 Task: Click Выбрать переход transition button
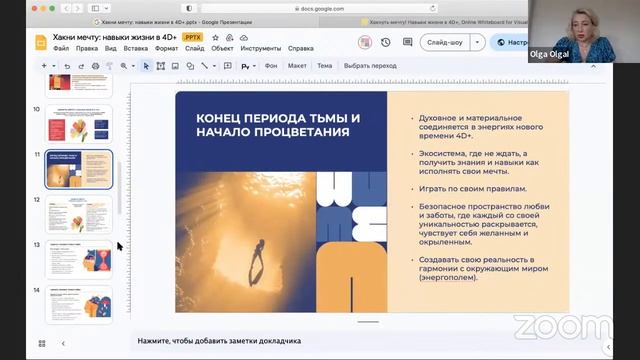tap(370, 66)
